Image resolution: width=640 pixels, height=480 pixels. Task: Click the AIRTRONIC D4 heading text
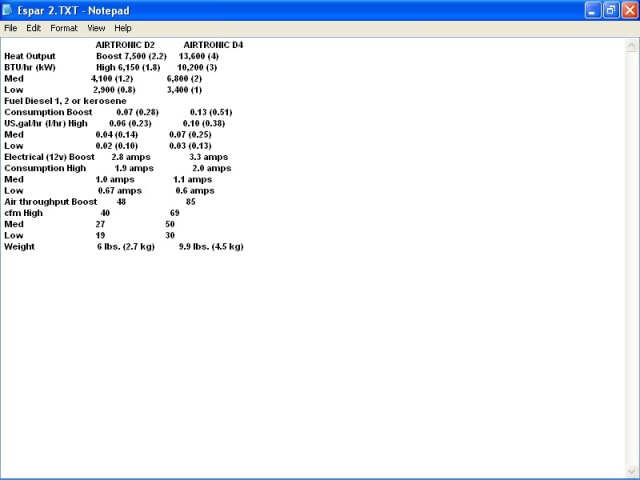click(213, 45)
